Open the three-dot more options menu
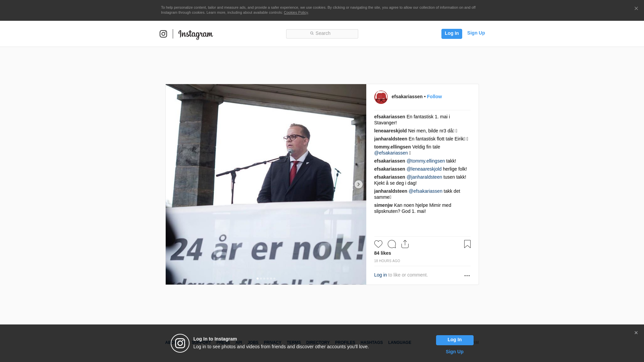 pyautogui.click(x=467, y=276)
